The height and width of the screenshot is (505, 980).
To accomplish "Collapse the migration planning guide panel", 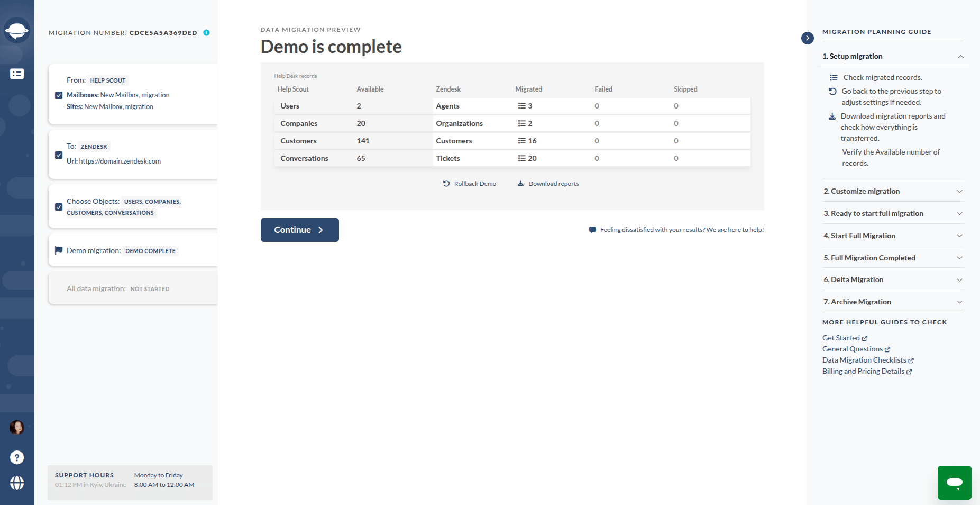I will [807, 38].
